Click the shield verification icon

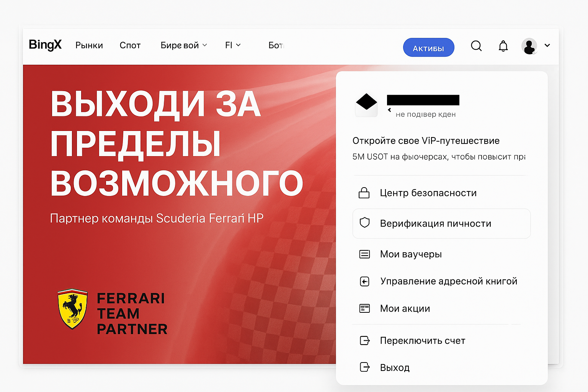365,222
